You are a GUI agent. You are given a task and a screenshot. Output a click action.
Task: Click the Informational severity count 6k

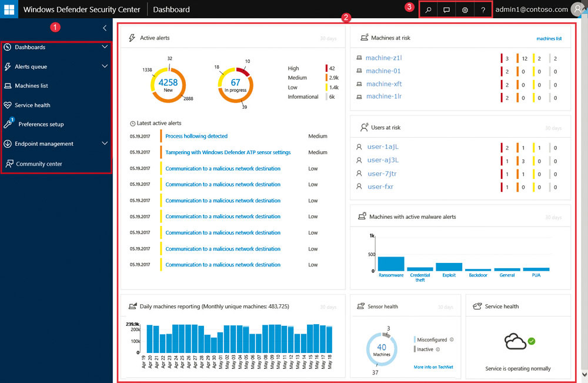[x=332, y=97]
